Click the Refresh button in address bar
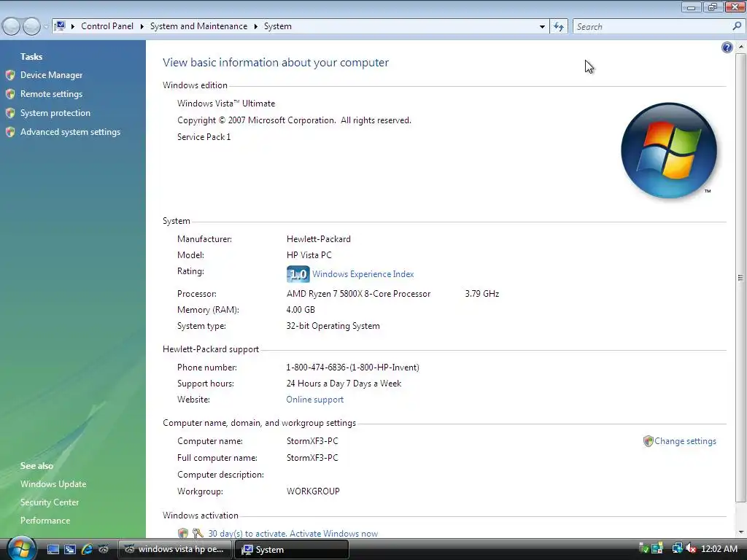Image resolution: width=747 pixels, height=560 pixels. point(559,27)
